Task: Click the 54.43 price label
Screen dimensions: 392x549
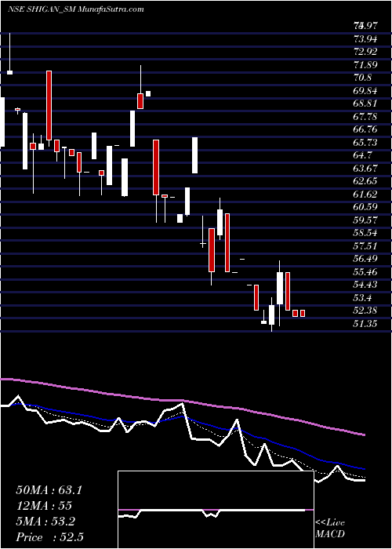Action: (365, 285)
